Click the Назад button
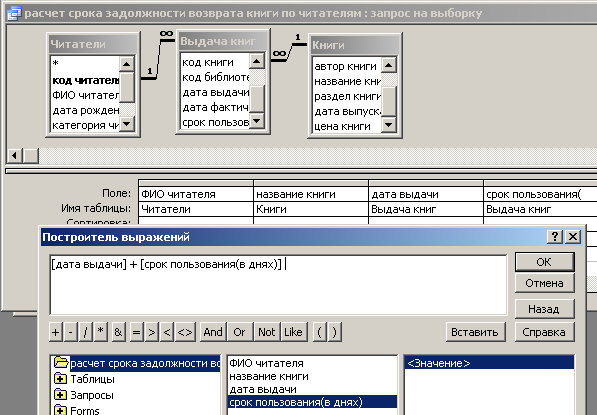The width and height of the screenshot is (597, 415). (x=544, y=309)
